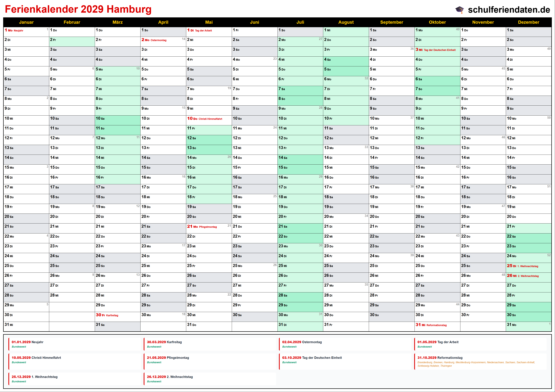Select the Dezember month header
The height and width of the screenshot is (392, 555).
pyautogui.click(x=528, y=22)
